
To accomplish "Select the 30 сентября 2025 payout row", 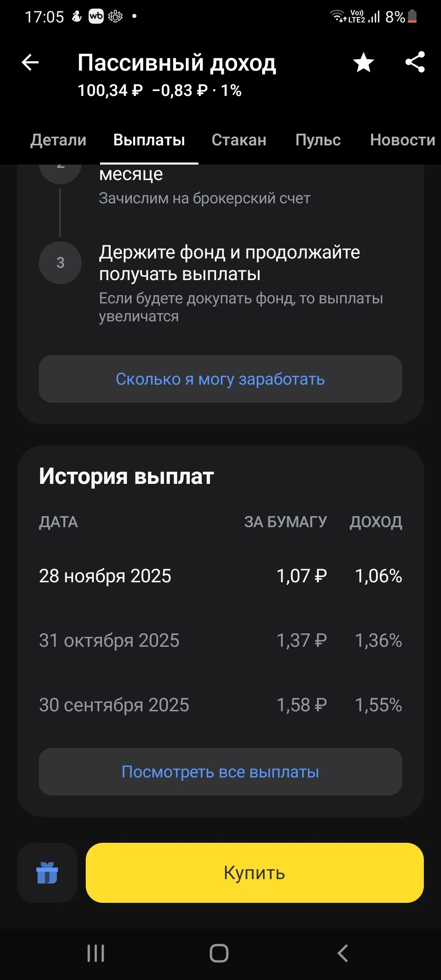I will point(220,705).
